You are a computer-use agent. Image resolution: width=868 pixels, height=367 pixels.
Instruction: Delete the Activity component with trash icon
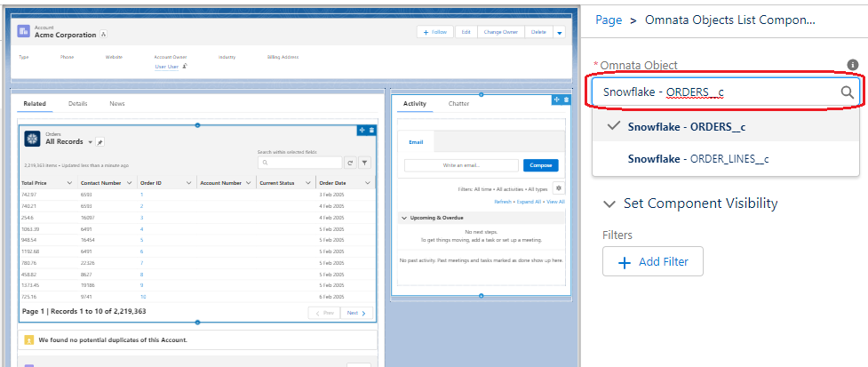click(566, 100)
